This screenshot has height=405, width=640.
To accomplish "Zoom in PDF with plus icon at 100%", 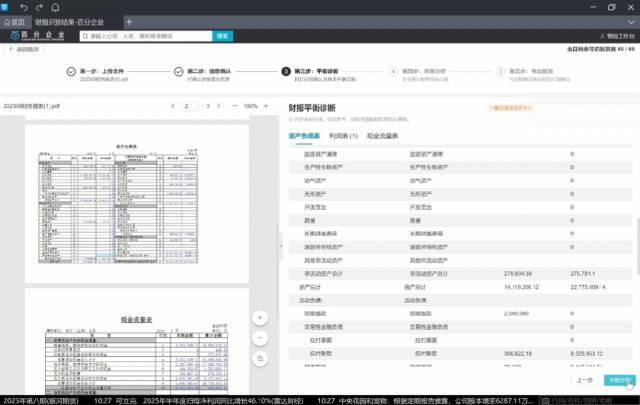I will (268, 105).
